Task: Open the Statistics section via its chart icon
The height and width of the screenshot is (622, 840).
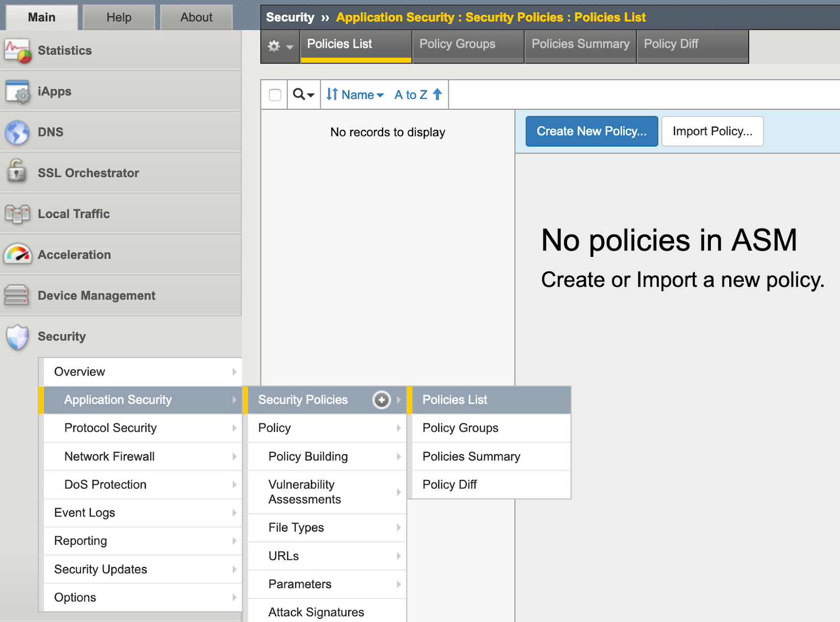Action: click(16, 50)
